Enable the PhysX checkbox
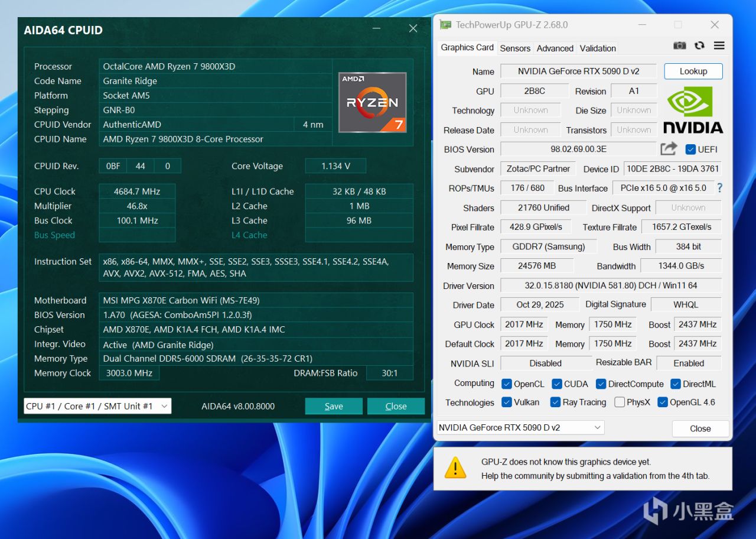This screenshot has height=539, width=756. [x=619, y=402]
